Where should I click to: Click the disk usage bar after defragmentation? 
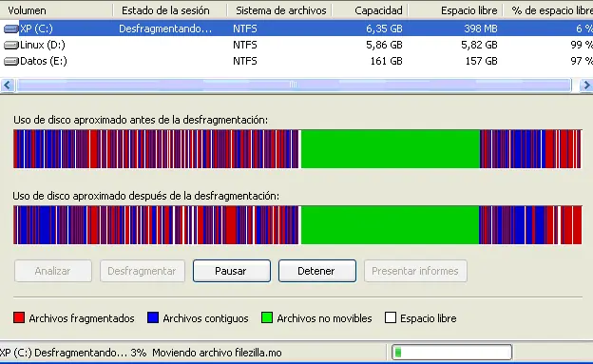pos(297,224)
